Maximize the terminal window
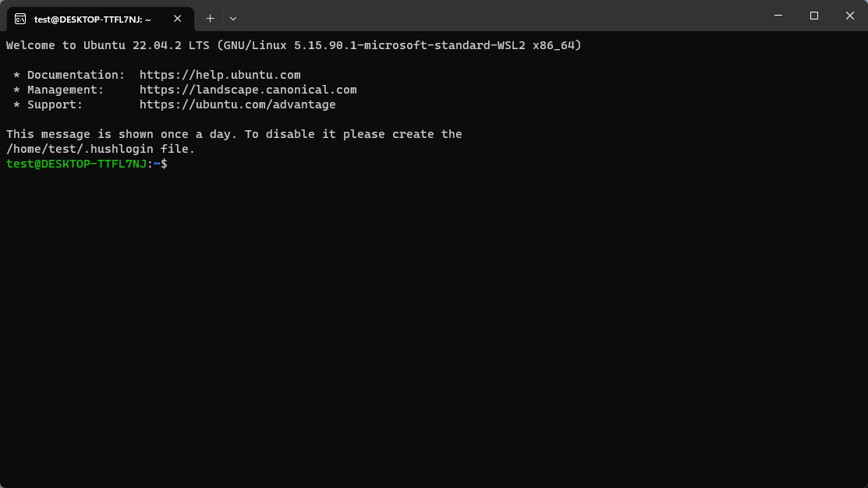868x488 pixels. click(813, 16)
